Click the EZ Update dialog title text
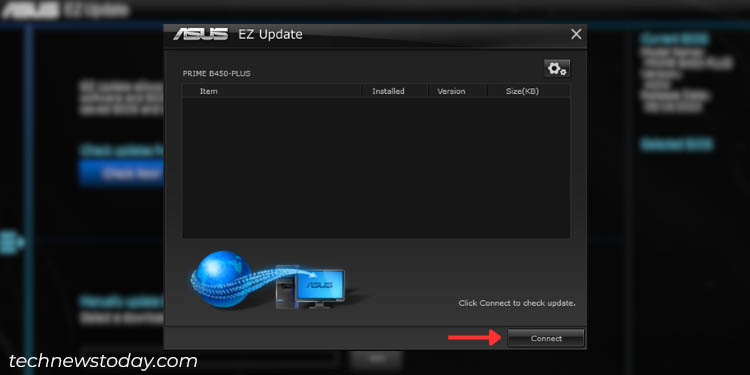The height and width of the screenshot is (375, 750). coord(270,34)
